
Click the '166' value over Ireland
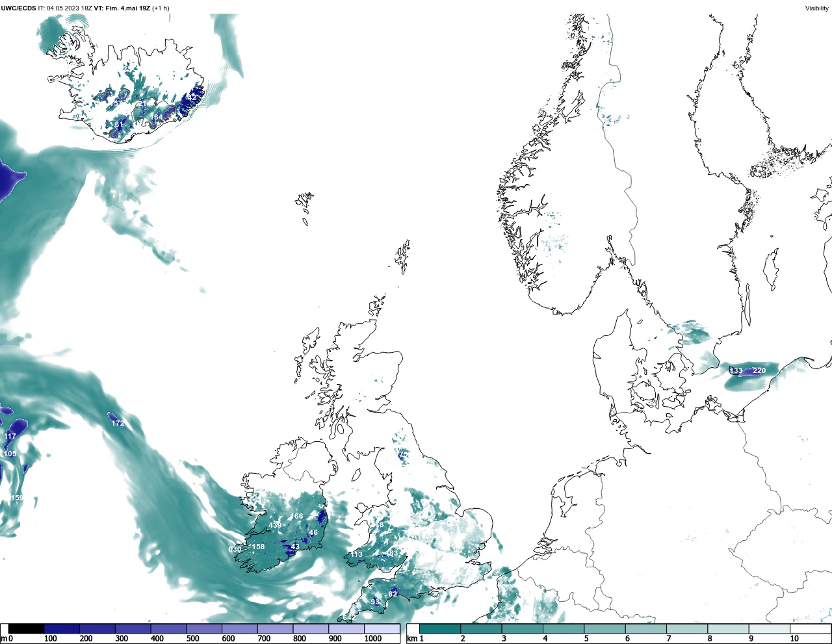296,516
